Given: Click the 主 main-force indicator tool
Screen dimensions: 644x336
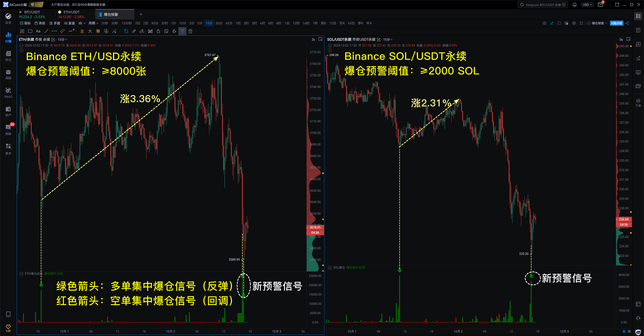Looking at the screenshot, I should (x=82, y=31).
